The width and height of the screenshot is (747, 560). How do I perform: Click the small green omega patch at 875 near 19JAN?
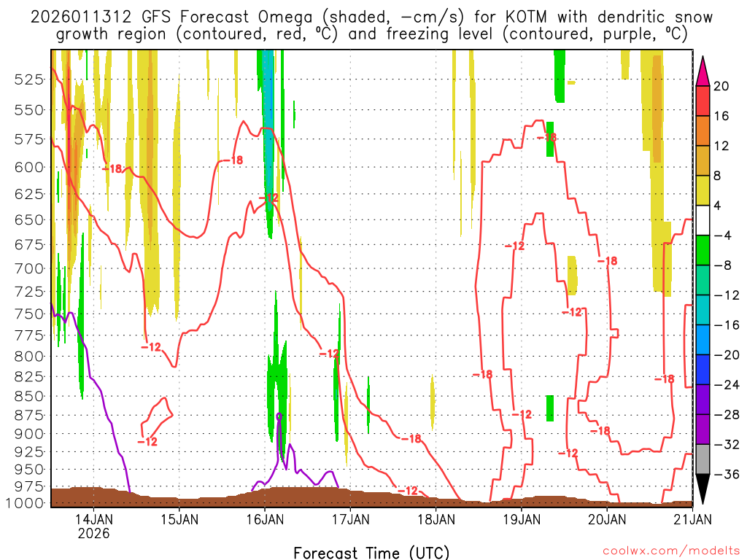click(550, 408)
